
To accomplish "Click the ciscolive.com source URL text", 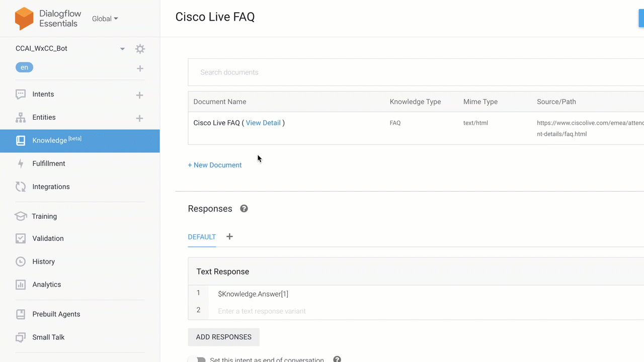I will pos(590,128).
